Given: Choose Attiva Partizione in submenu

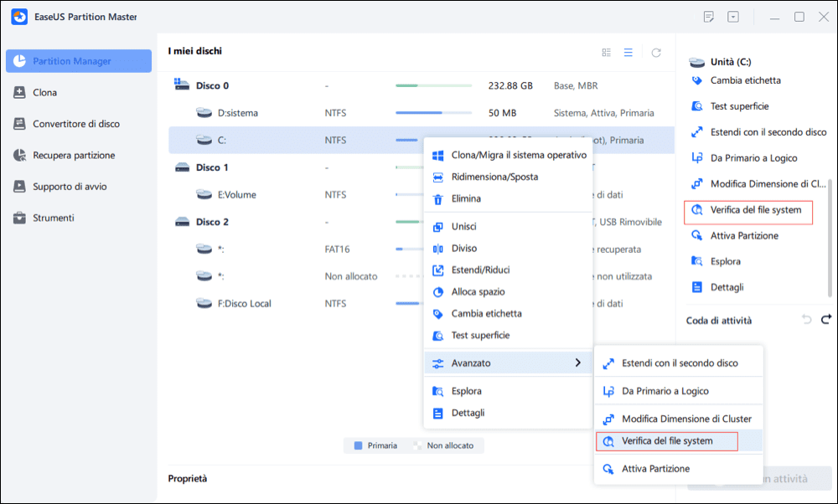Looking at the screenshot, I should tap(679, 469).
